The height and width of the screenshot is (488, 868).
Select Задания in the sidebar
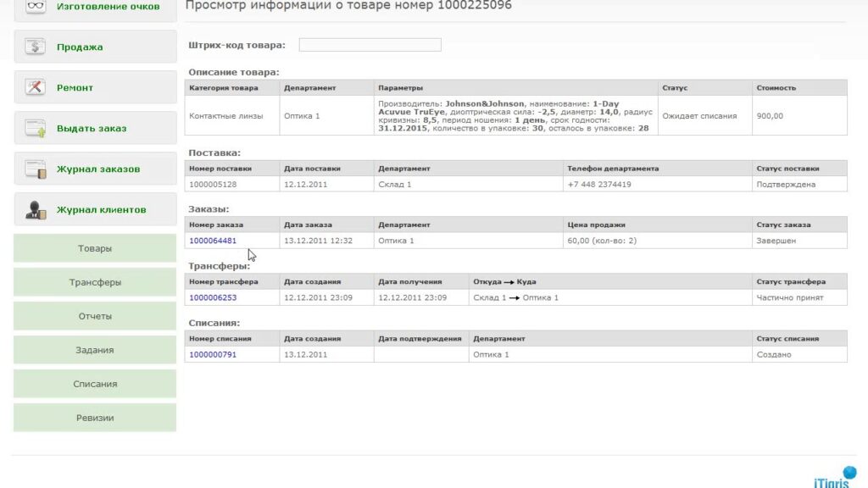(x=95, y=350)
